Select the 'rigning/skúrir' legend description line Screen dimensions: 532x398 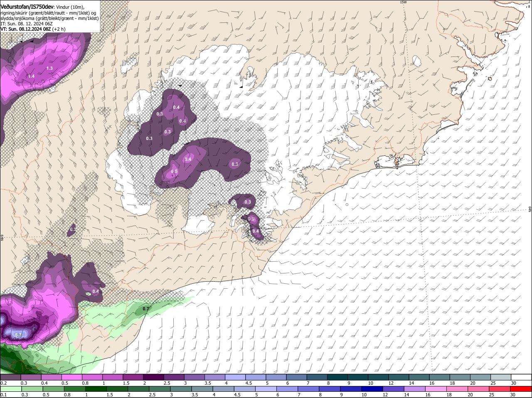point(48,13)
